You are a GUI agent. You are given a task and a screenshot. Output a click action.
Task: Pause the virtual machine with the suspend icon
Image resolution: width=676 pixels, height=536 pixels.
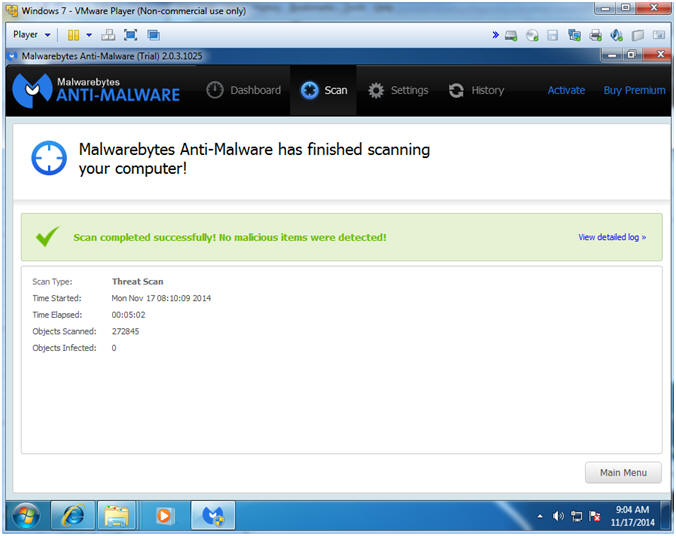point(73,35)
